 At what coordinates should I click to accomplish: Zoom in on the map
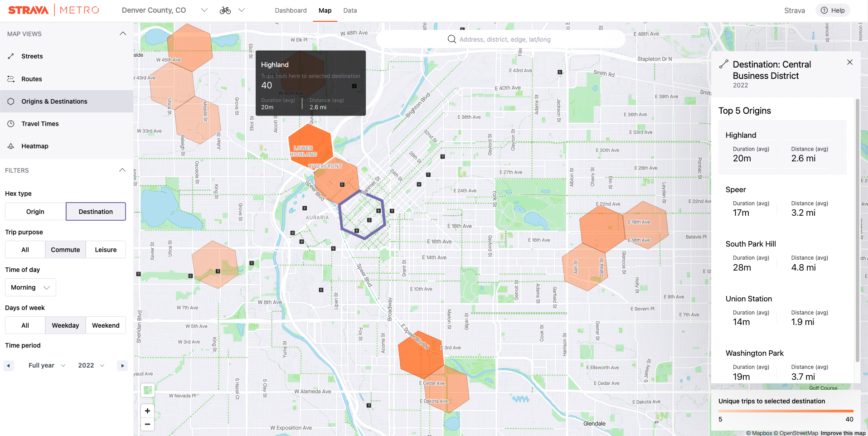(147, 411)
